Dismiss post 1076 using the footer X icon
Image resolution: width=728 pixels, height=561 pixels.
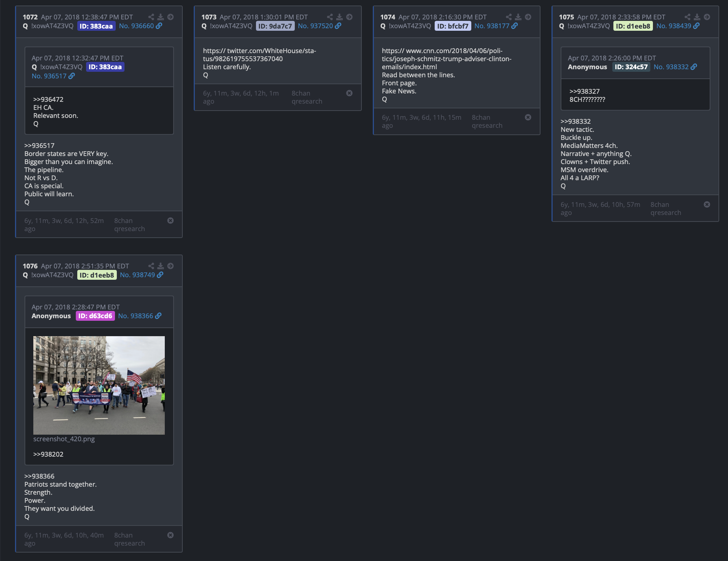tap(171, 535)
